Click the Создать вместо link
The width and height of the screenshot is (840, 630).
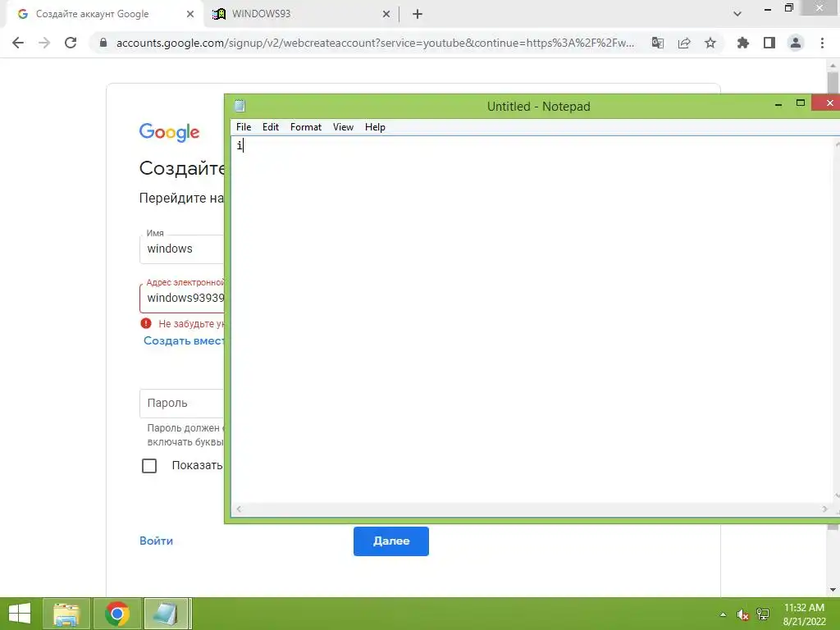point(184,340)
